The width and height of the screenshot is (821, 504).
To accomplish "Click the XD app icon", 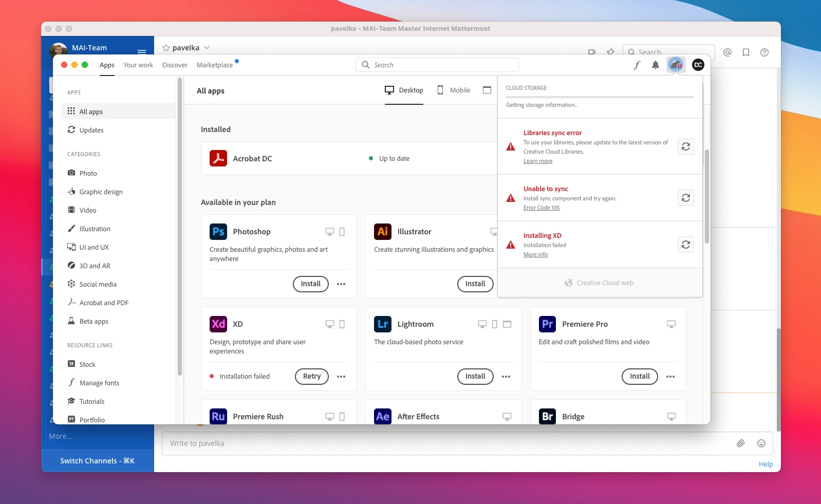I will tap(218, 324).
